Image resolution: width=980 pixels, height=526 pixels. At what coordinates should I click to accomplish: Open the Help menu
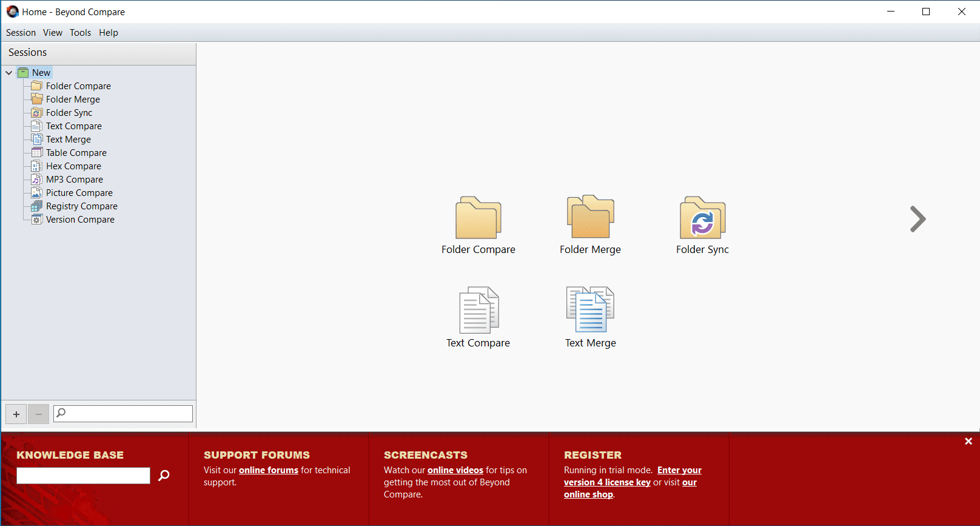[109, 33]
